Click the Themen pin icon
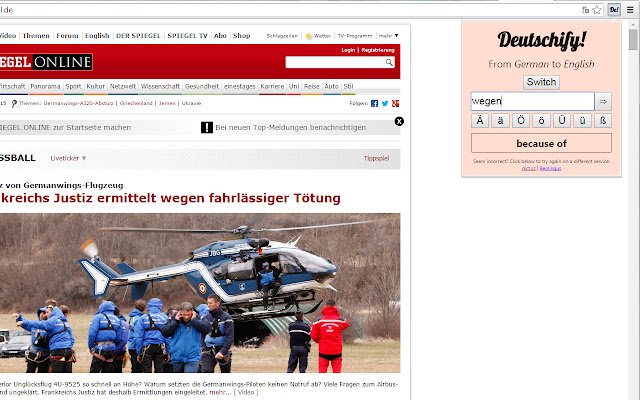Image resolution: width=640 pixels, height=400 pixels. pos(14,104)
